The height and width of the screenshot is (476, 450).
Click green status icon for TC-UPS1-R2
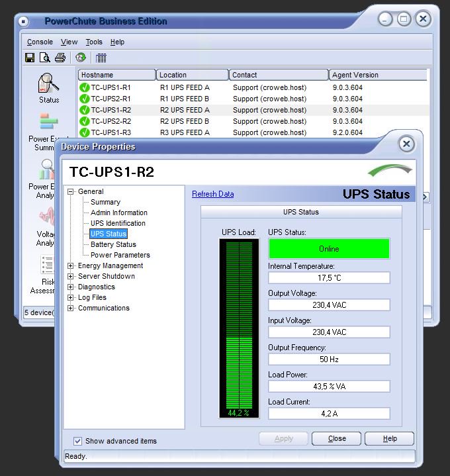pyautogui.click(x=84, y=110)
